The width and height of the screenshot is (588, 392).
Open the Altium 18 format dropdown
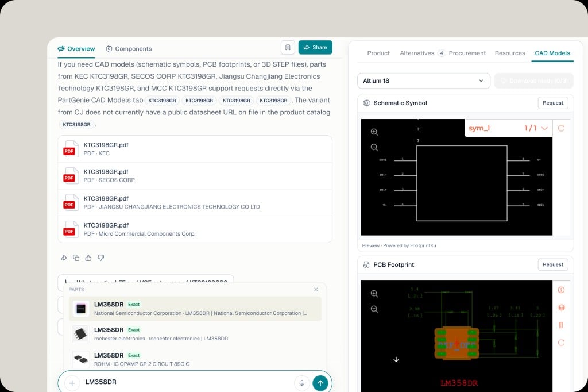(x=424, y=80)
